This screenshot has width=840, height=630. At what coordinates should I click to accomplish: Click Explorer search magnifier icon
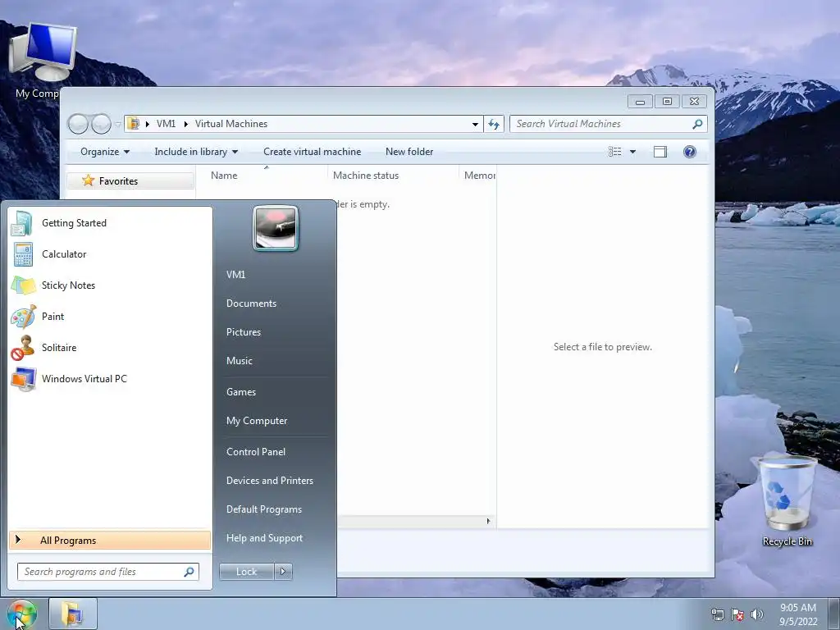697,124
